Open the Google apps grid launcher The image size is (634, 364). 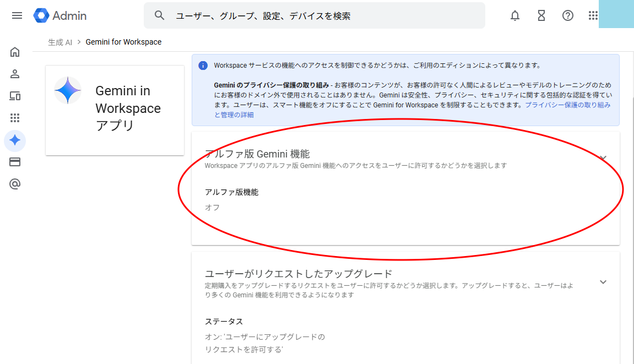click(x=593, y=15)
